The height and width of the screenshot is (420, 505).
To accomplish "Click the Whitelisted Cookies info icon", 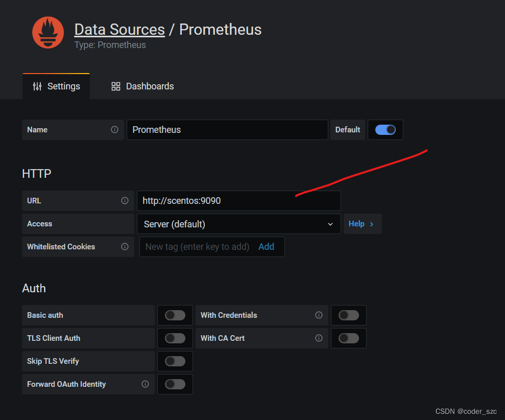I will (125, 247).
